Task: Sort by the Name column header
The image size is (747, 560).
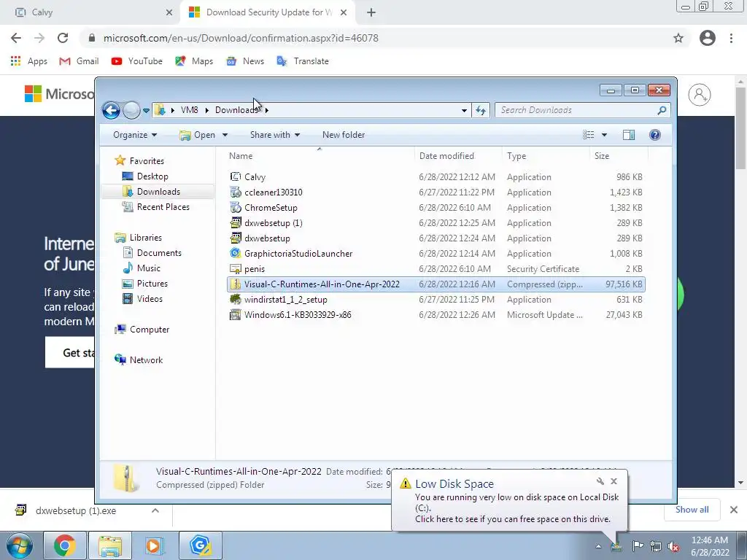Action: pyautogui.click(x=241, y=156)
